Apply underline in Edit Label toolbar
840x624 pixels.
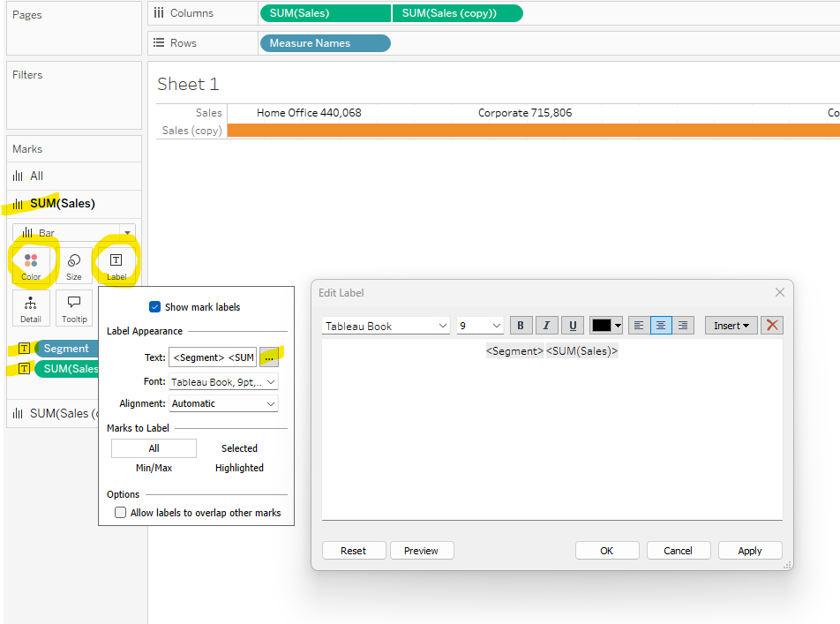(573, 326)
